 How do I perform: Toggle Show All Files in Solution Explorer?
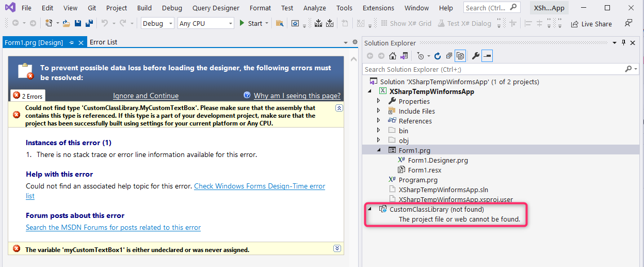[x=460, y=56]
